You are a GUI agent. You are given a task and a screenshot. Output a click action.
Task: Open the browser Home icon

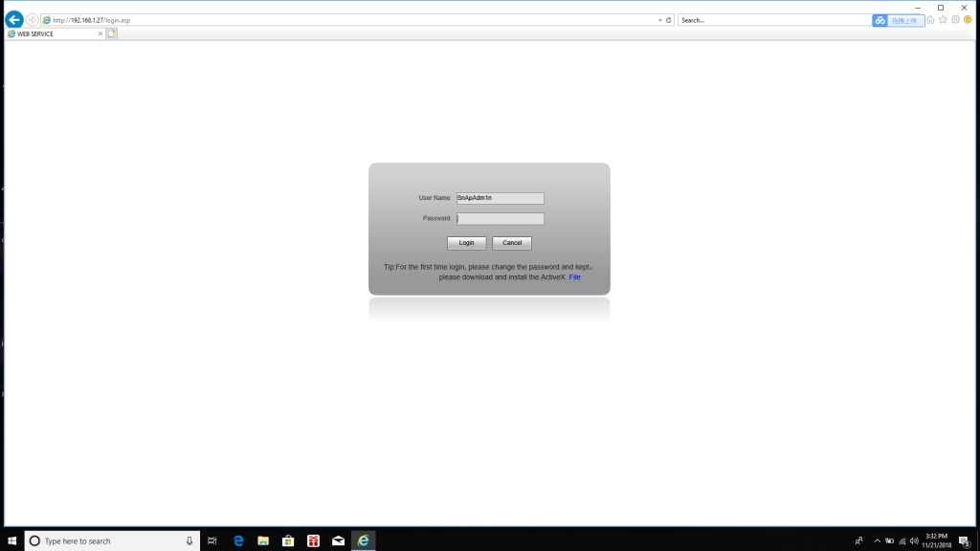930,20
